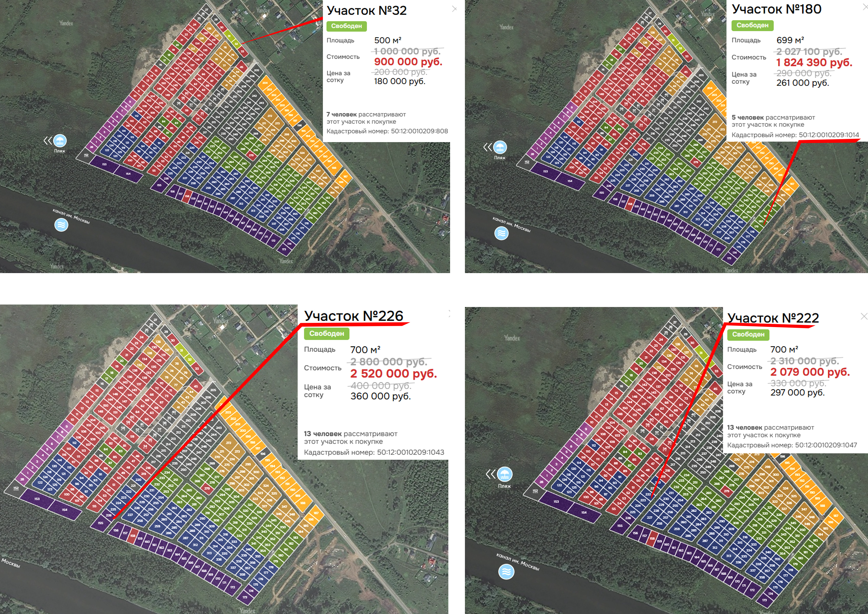Select plot 155 in Участок №226 map
This screenshot has height=614, width=868.
[100, 523]
